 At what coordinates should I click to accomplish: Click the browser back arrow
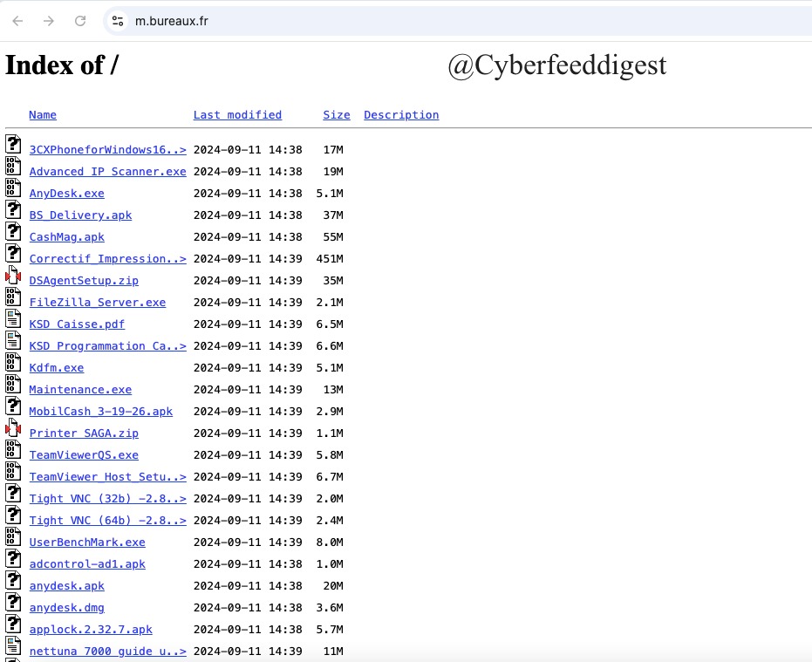17,21
